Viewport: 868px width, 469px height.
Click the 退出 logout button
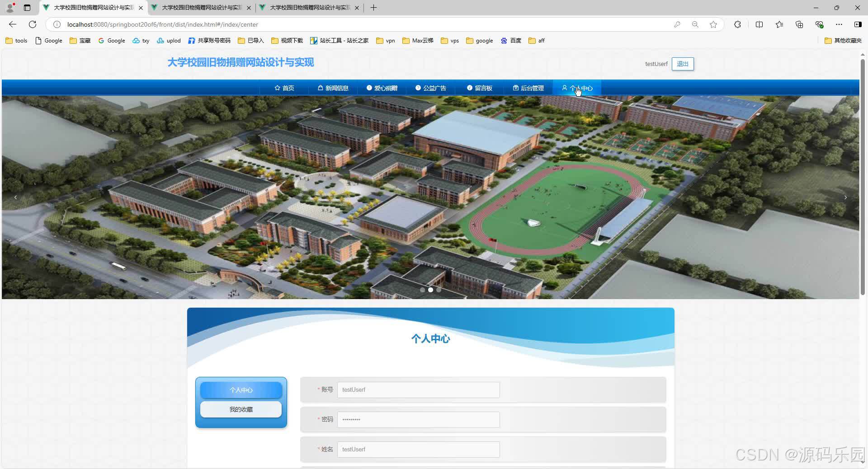(x=683, y=64)
